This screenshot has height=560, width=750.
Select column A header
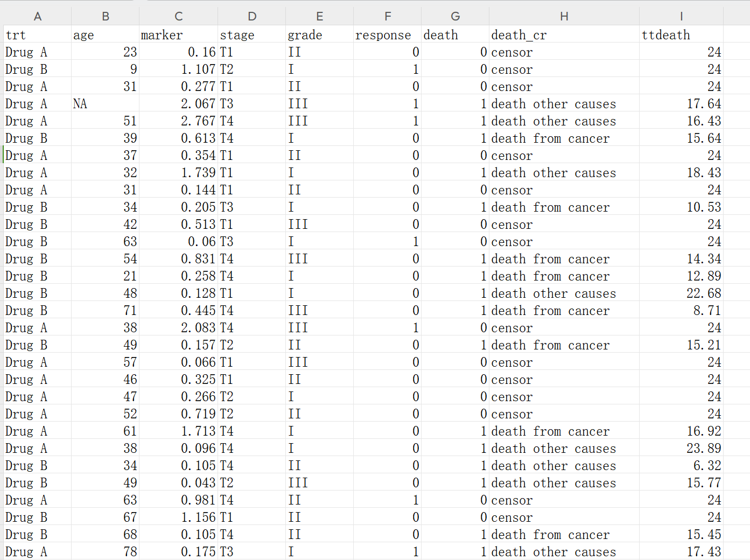37,16
